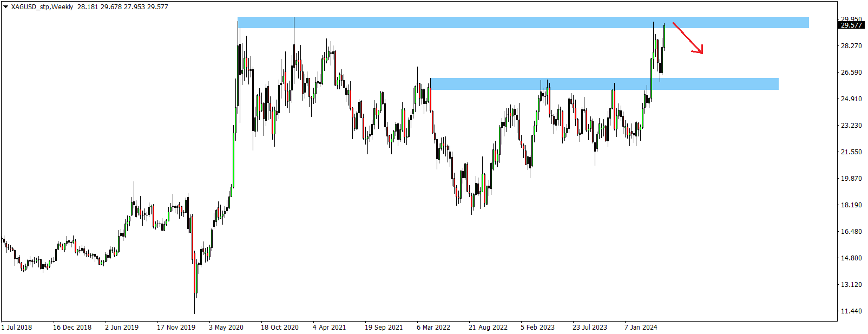Click the 6 Mar 2022 date label
The width and height of the screenshot is (868, 334).
tap(433, 328)
